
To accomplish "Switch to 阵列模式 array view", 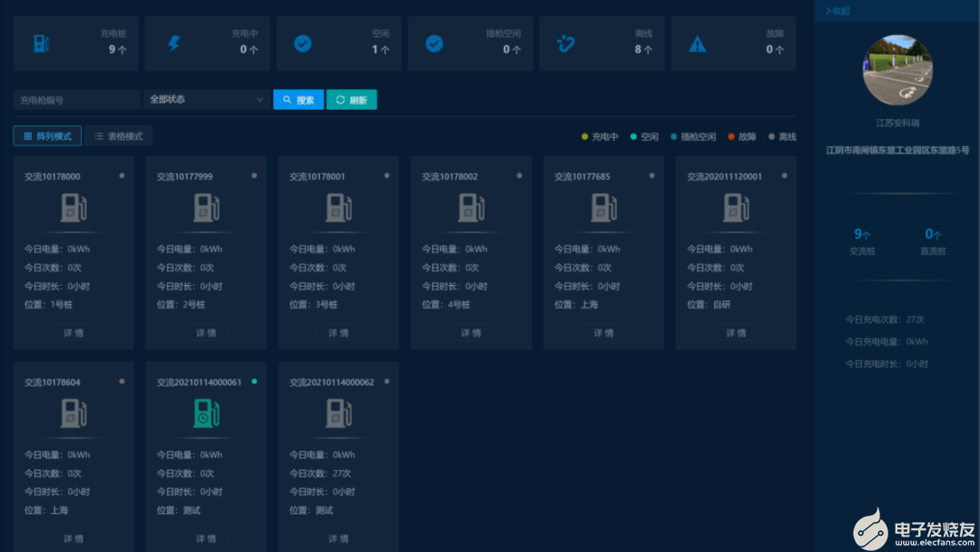I will (47, 136).
